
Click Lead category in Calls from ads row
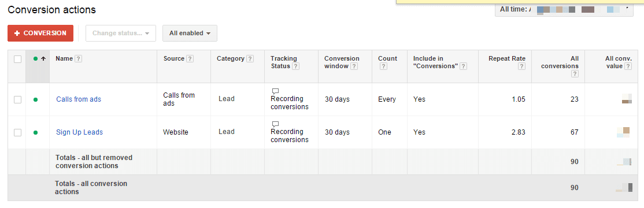226,99
